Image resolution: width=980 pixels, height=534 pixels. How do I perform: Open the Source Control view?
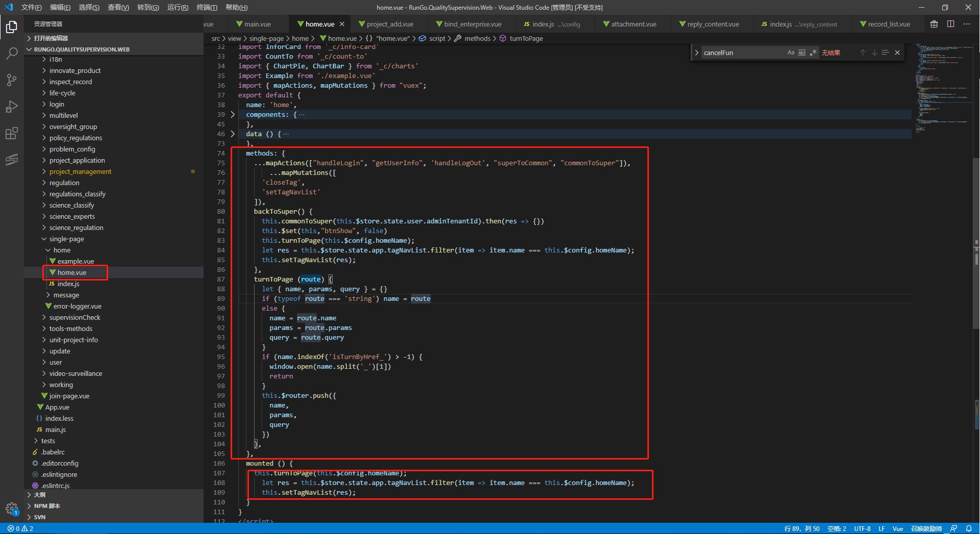11,80
